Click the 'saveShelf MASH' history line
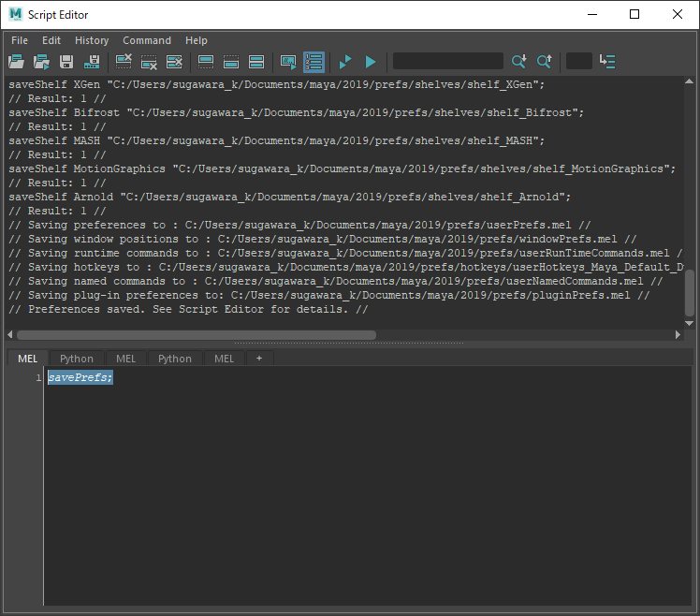The image size is (700, 616). [277, 140]
